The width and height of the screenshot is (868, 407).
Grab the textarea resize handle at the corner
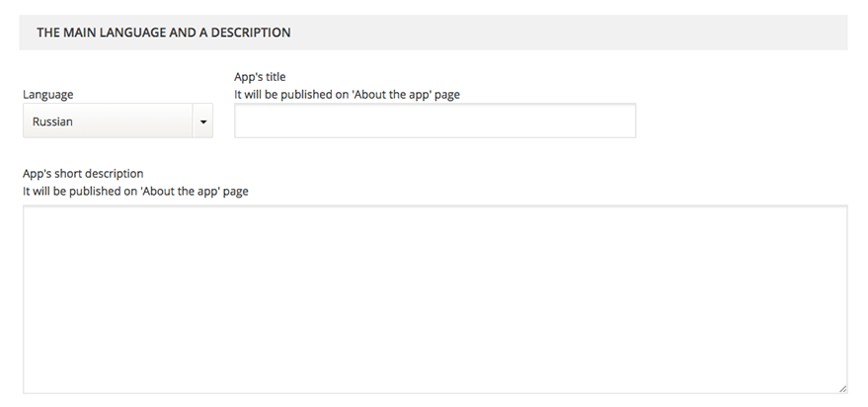pos(842,389)
